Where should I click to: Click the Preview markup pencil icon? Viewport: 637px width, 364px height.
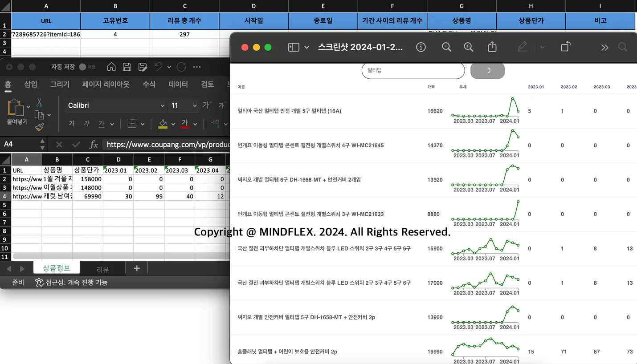click(x=523, y=47)
